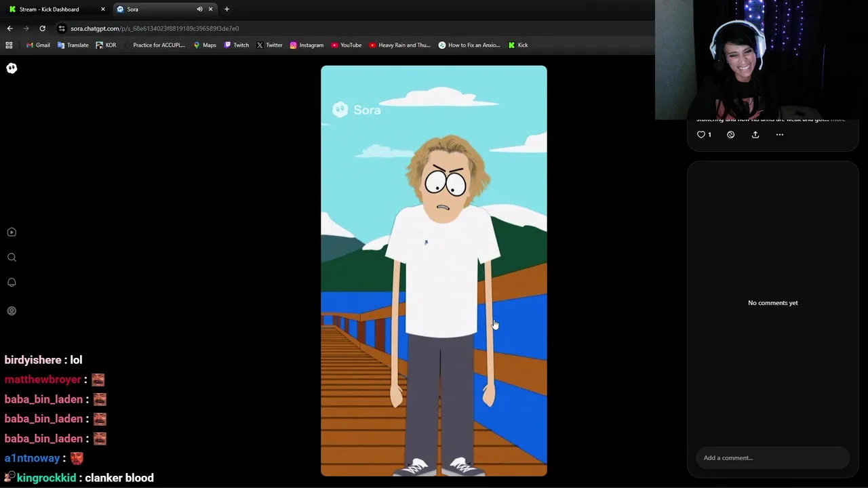The image size is (868, 488).
Task: Click the No comments yet text
Action: (x=773, y=303)
